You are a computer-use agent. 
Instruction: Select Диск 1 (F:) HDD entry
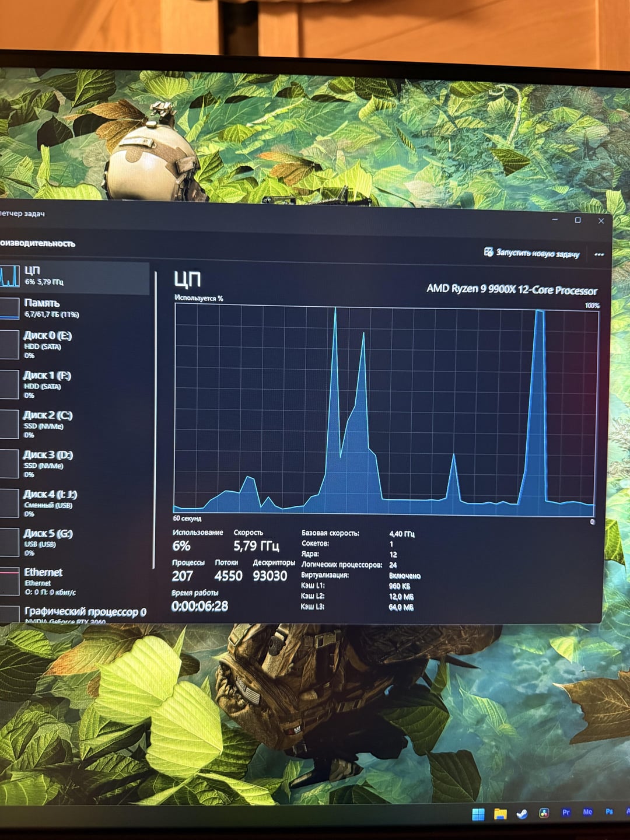point(75,385)
